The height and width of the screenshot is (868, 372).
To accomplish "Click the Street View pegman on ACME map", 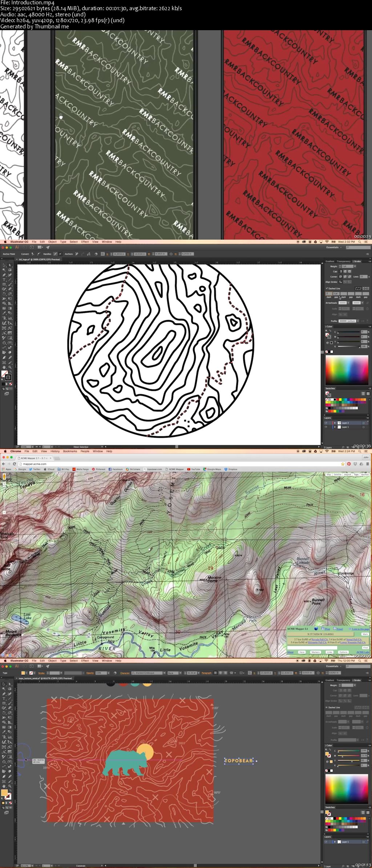I will pyautogui.click(x=4, y=476).
